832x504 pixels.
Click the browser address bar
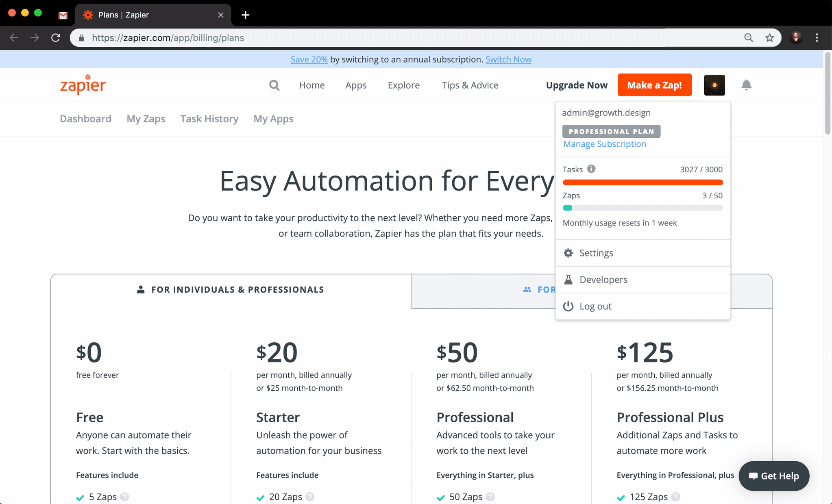366,38
